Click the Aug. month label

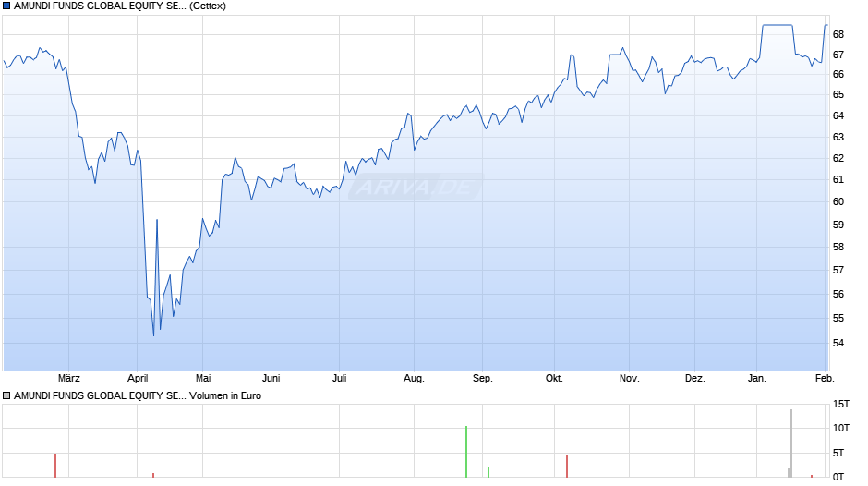click(x=414, y=379)
